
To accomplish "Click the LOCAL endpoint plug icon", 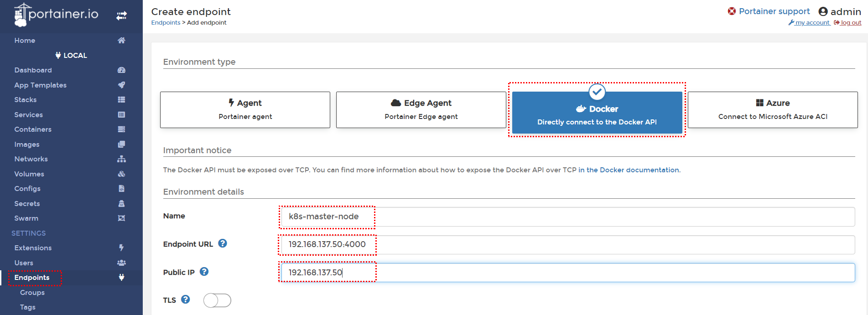I will pos(58,55).
